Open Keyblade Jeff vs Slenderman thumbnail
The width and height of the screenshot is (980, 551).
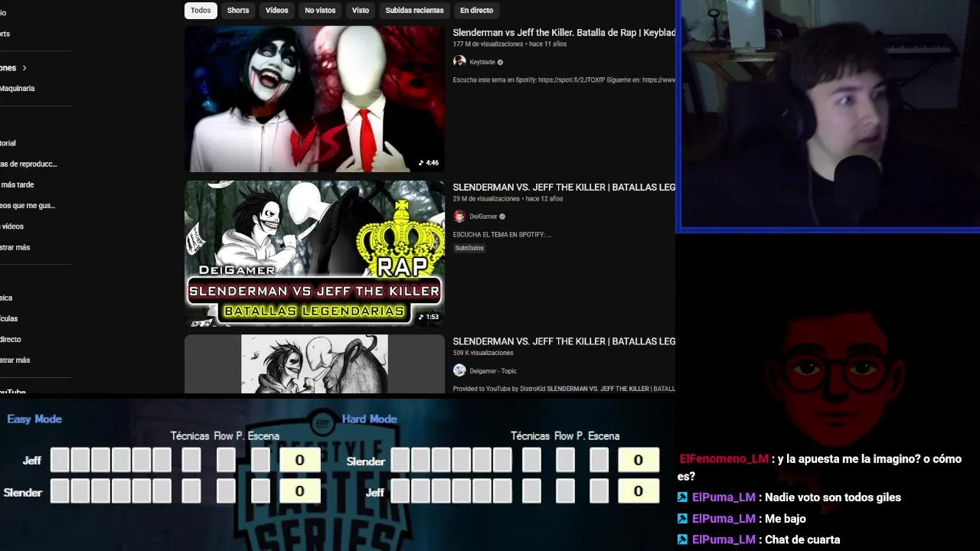[x=314, y=99]
